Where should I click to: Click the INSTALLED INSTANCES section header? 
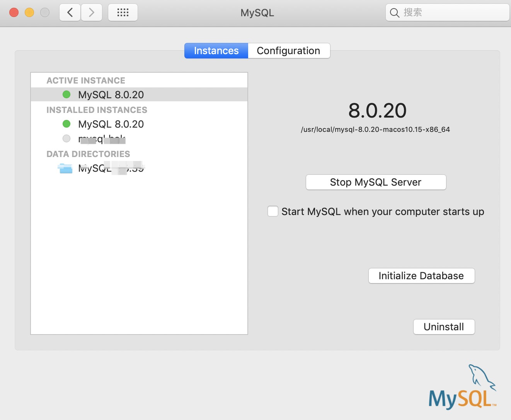(x=97, y=110)
